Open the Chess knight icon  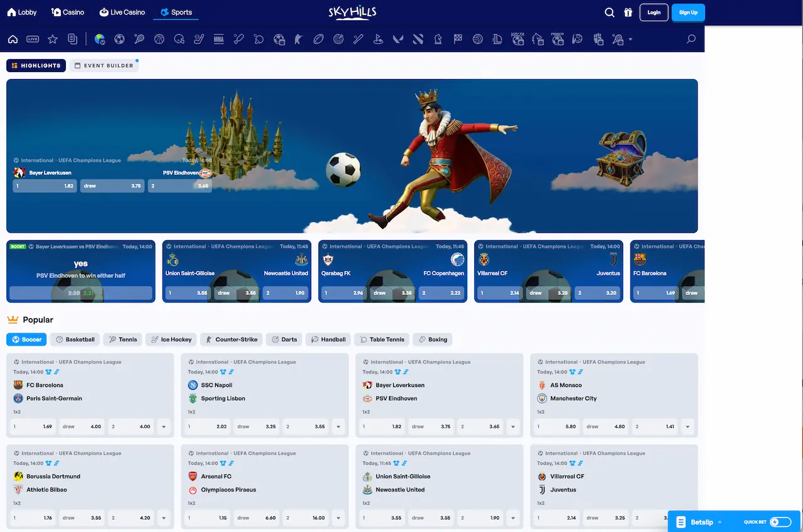coord(438,39)
